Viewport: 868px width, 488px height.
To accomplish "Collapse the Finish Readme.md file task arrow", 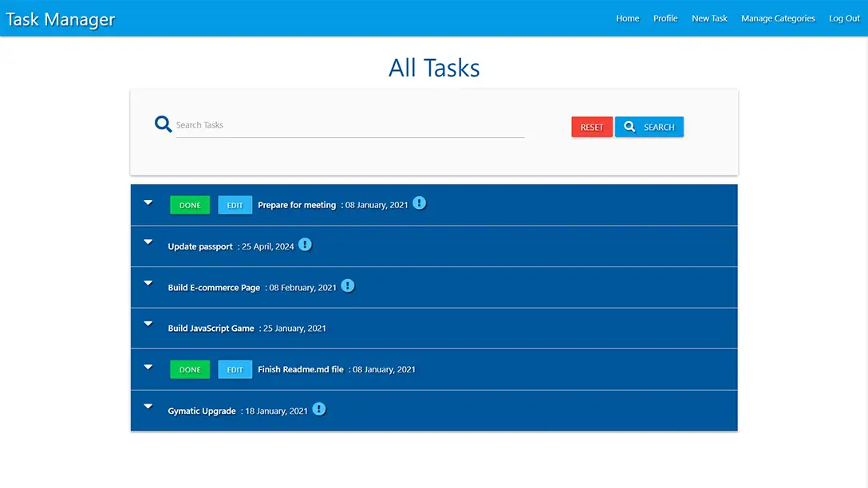I will tap(148, 368).
